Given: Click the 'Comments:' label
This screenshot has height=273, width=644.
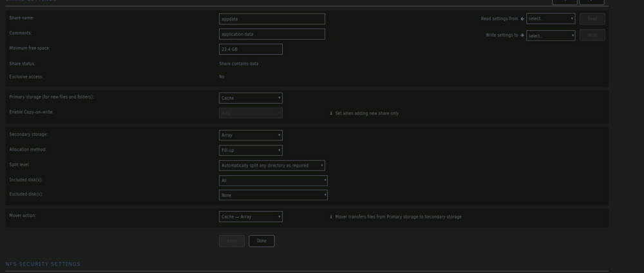Looking at the screenshot, I should click(21, 33).
